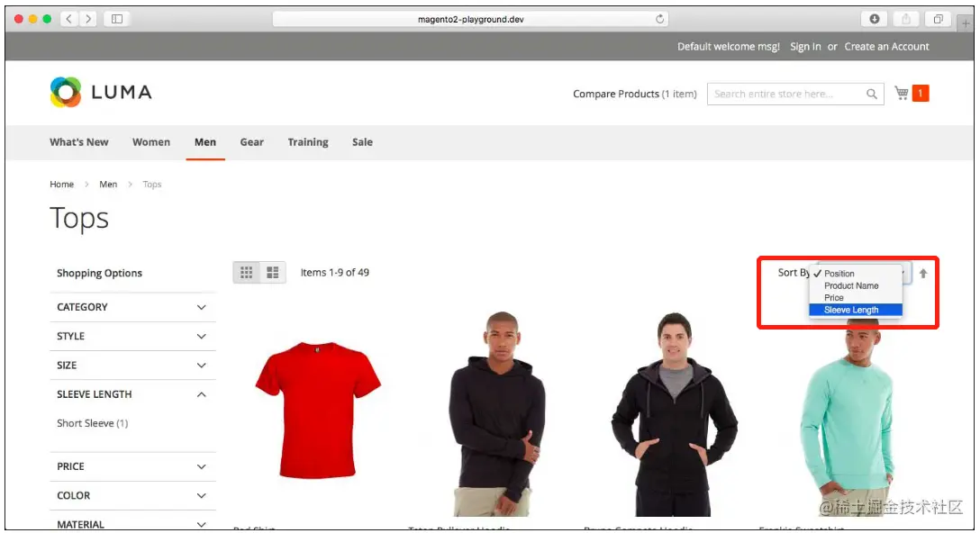
Task: Expand the SIZE filter
Action: click(x=132, y=365)
